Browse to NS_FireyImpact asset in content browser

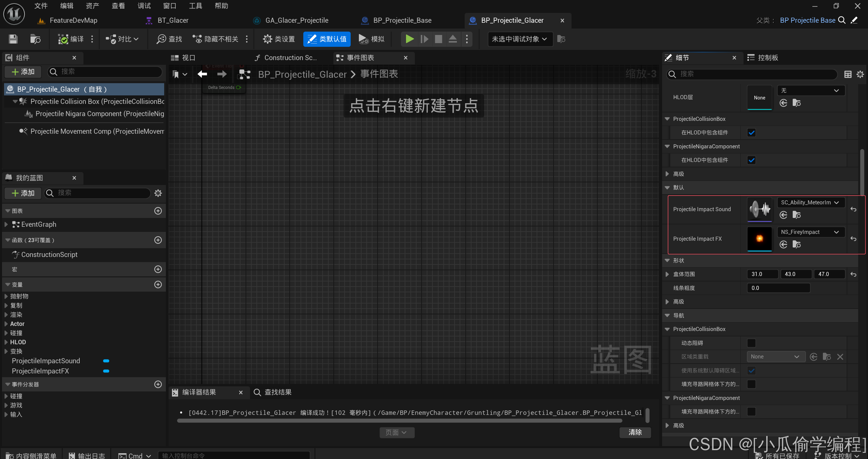coord(796,244)
